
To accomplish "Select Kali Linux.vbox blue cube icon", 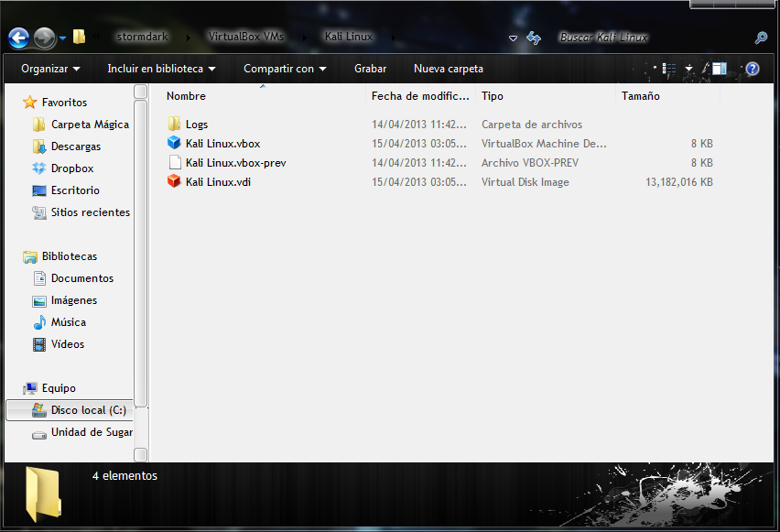I will pos(174,143).
